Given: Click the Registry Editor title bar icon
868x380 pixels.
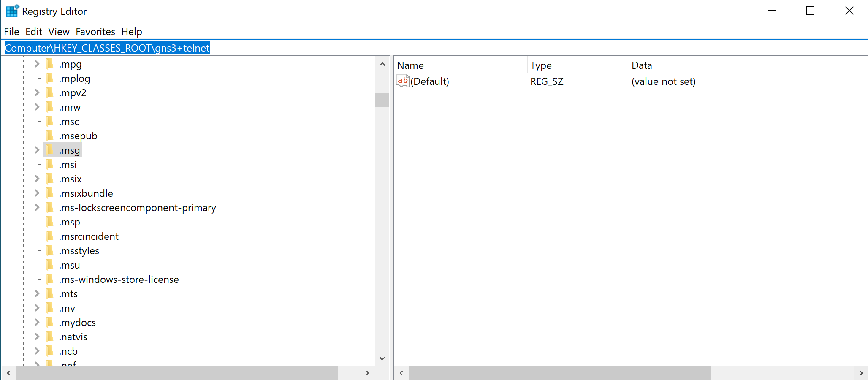Looking at the screenshot, I should pyautogui.click(x=12, y=11).
